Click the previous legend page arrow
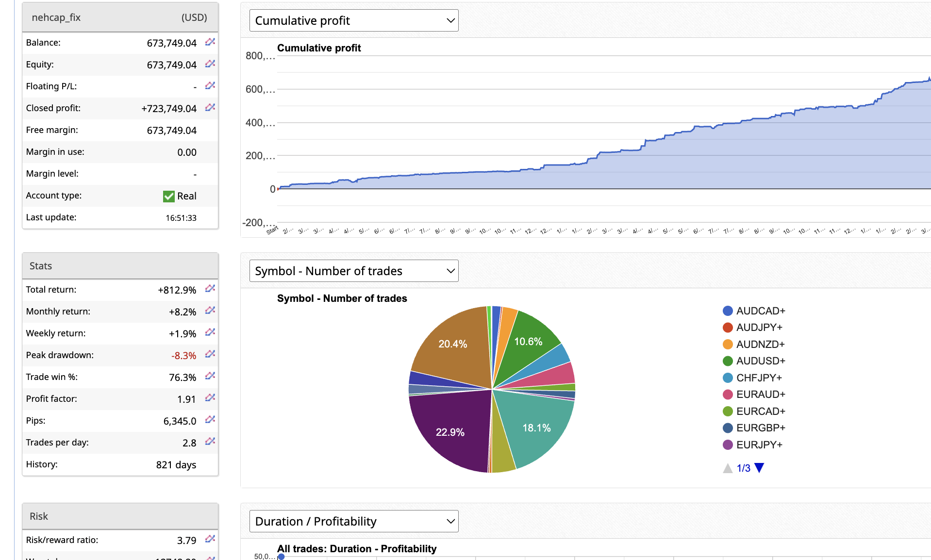931x560 pixels. [x=728, y=468]
